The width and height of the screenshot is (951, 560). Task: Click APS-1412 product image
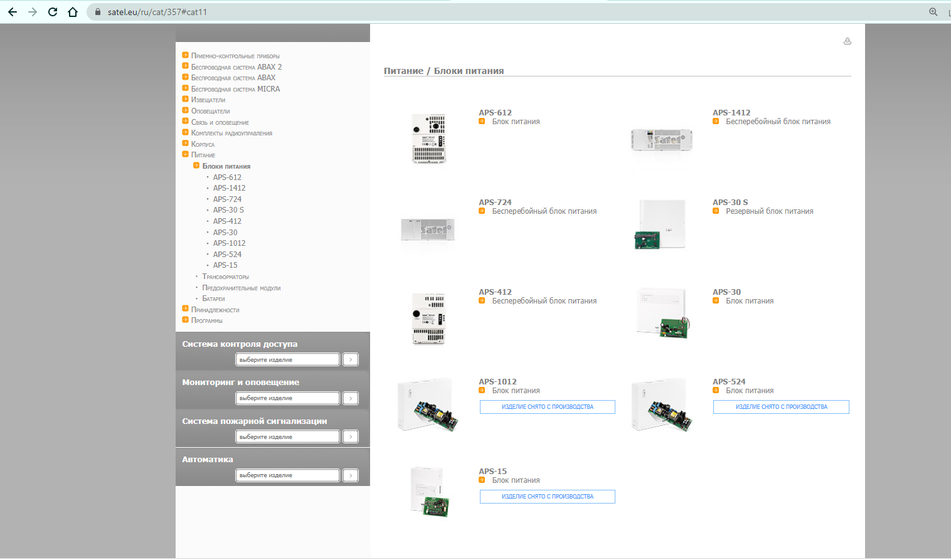pos(662,140)
